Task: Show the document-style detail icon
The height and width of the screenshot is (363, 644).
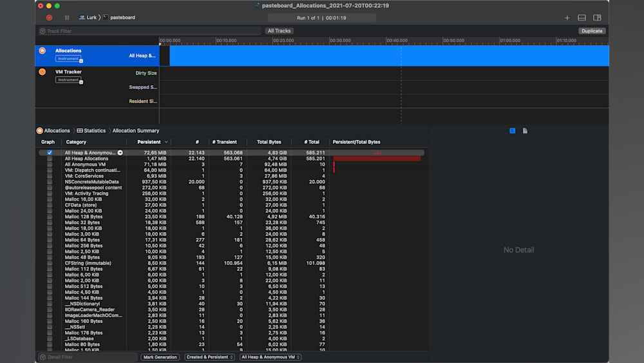Action: 525,131
